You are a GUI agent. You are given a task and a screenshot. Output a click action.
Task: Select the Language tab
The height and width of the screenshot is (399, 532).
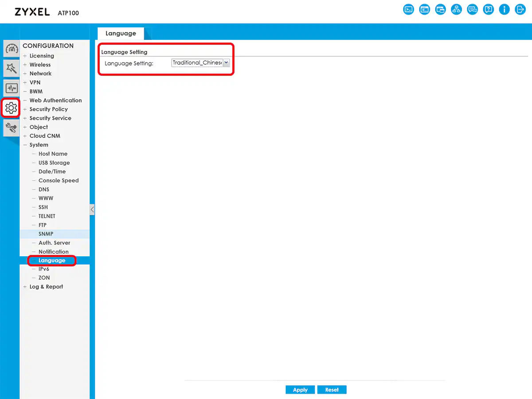click(121, 33)
